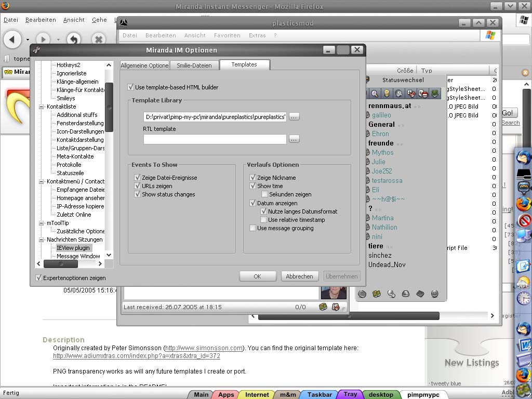The height and width of the screenshot is (399, 532).
Task: Click the weather widget icon in the dock
Action: 524,283
